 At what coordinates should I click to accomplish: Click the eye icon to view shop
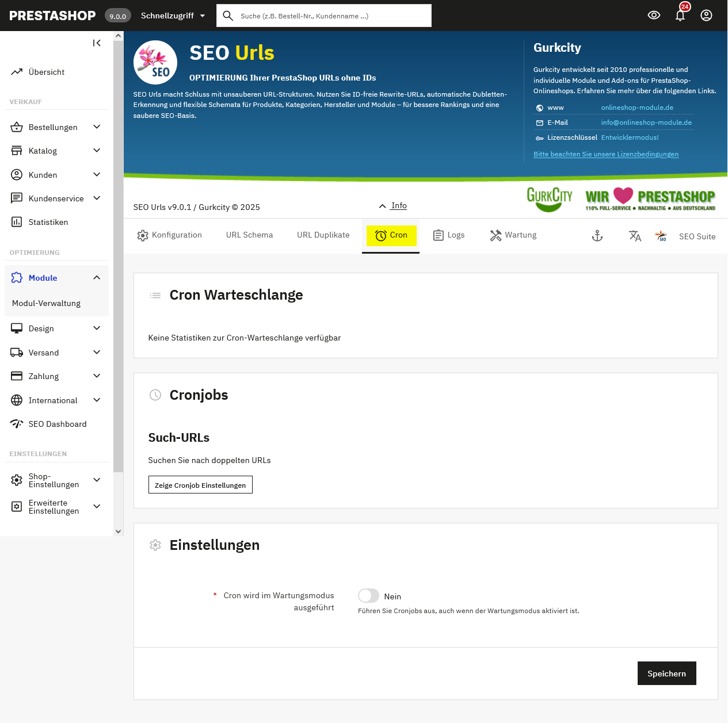(654, 16)
